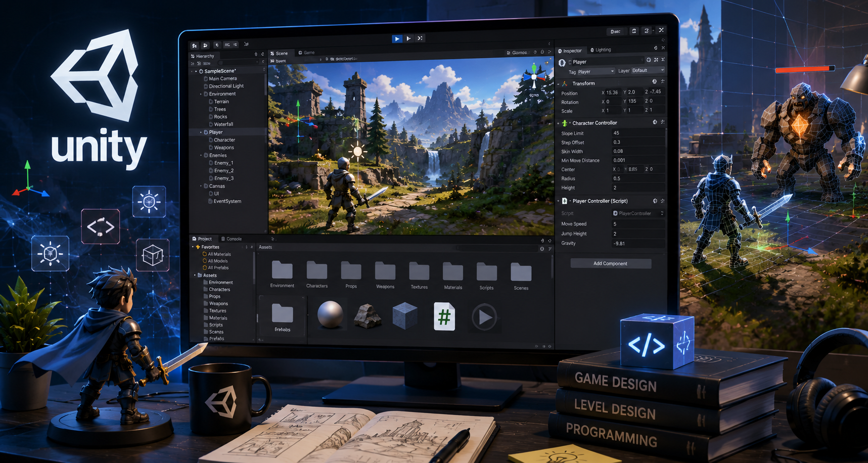This screenshot has height=463, width=868.
Task: Select Directional Light in the Hierarchy
Action: (x=226, y=86)
